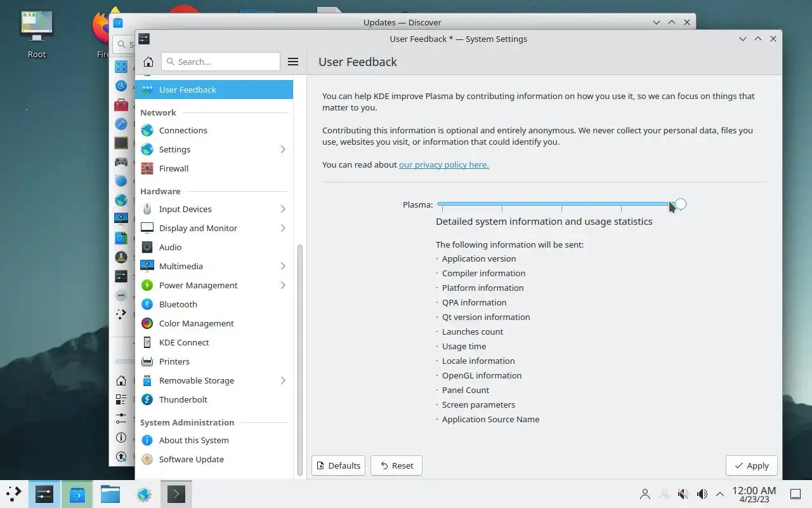The width and height of the screenshot is (812, 508).
Task: Switch to System Settings taskbar entry
Action: [44, 493]
